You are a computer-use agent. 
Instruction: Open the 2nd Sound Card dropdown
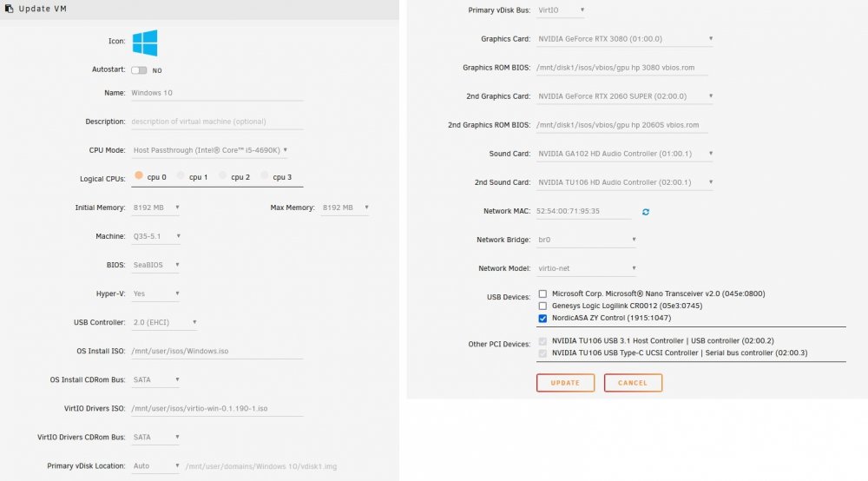coord(625,182)
